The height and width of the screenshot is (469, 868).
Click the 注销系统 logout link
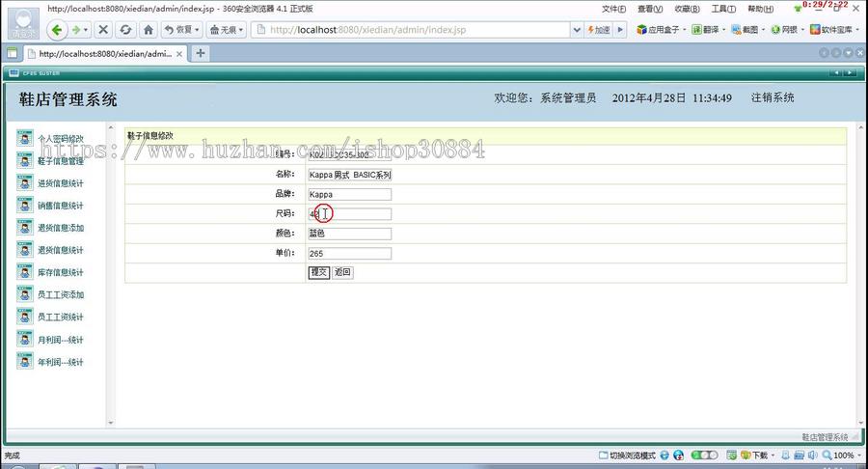(773, 98)
